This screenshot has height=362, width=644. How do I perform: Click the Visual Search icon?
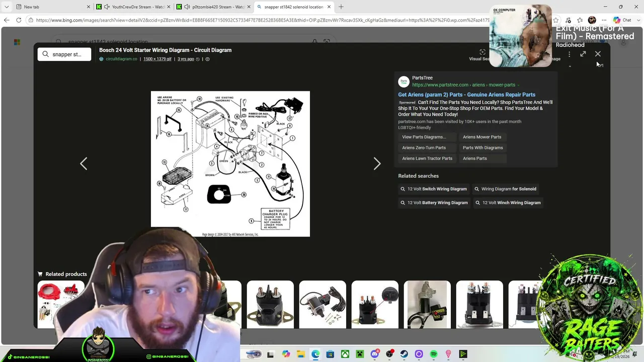(x=482, y=52)
